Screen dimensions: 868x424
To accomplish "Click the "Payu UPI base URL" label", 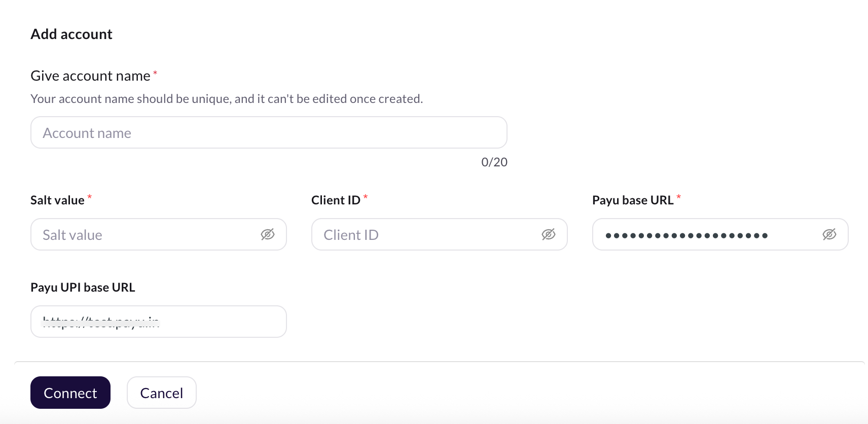I will [x=83, y=288].
